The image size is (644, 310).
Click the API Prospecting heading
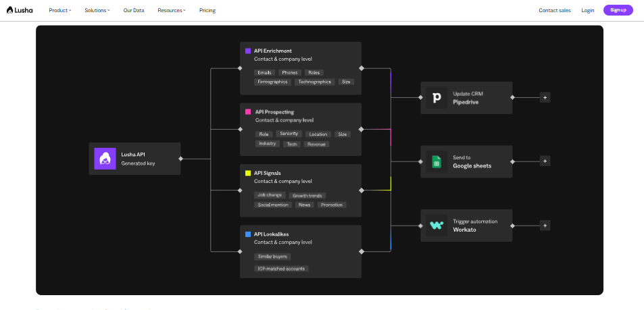point(275,111)
